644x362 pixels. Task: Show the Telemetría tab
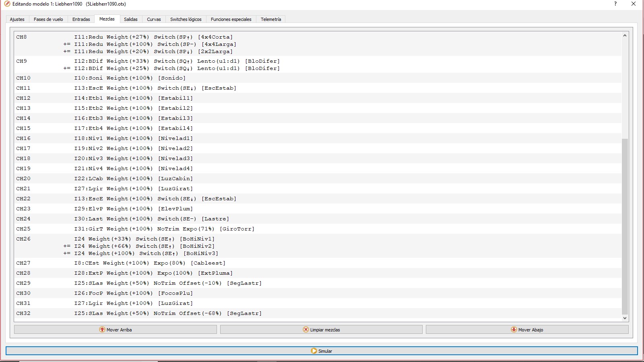click(x=270, y=19)
